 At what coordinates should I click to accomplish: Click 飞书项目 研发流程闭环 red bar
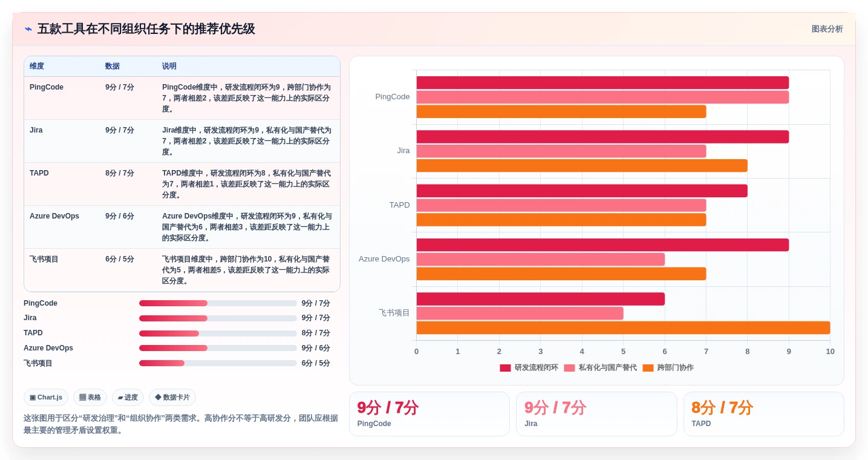[x=541, y=299]
